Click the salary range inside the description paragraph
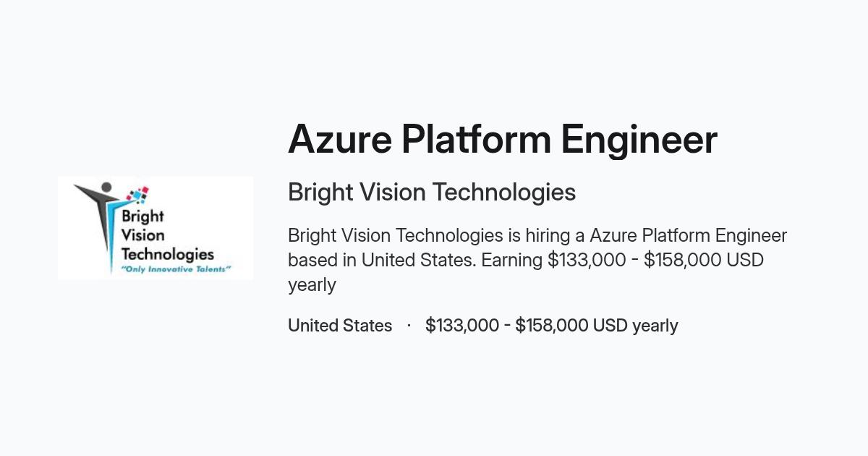Viewport: 868px width, 456px height. coord(655,260)
